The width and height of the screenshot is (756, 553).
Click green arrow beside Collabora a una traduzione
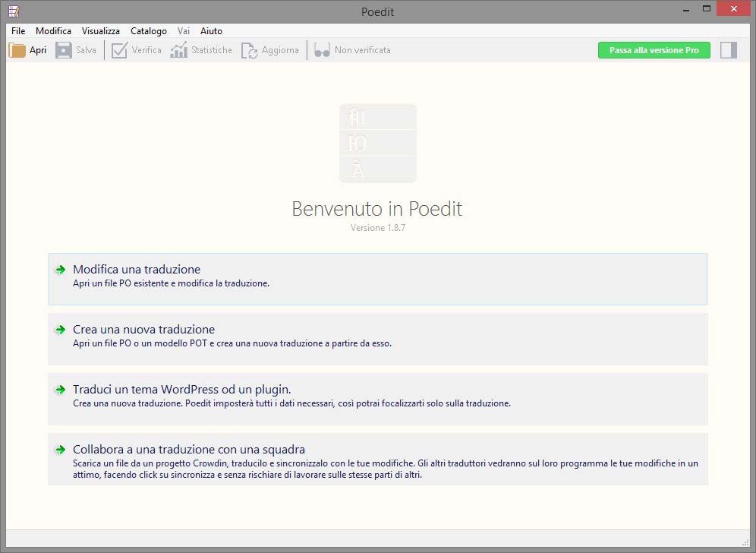(x=60, y=450)
